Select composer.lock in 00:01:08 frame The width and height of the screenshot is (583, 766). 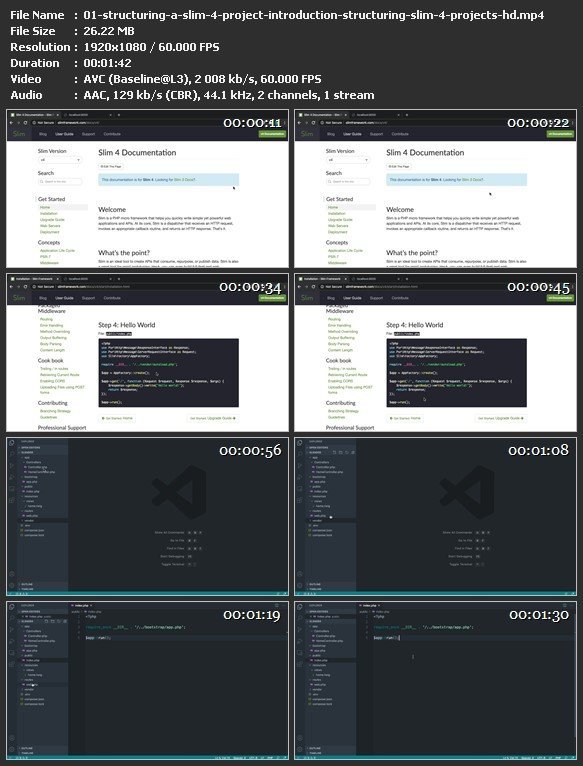point(321,535)
